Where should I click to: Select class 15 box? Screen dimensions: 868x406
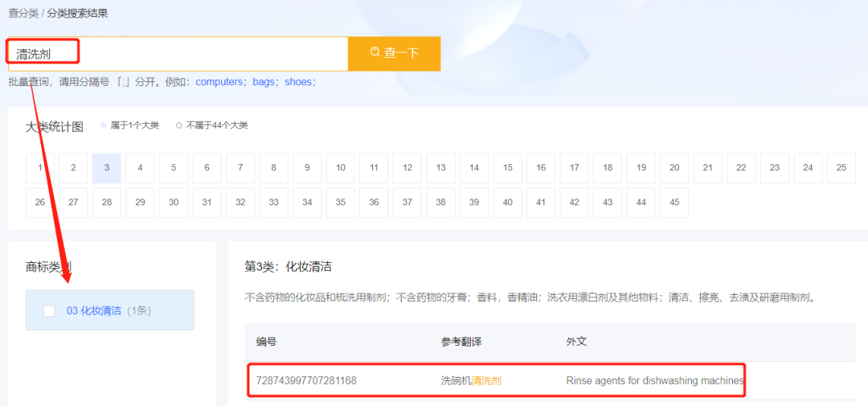coord(508,168)
